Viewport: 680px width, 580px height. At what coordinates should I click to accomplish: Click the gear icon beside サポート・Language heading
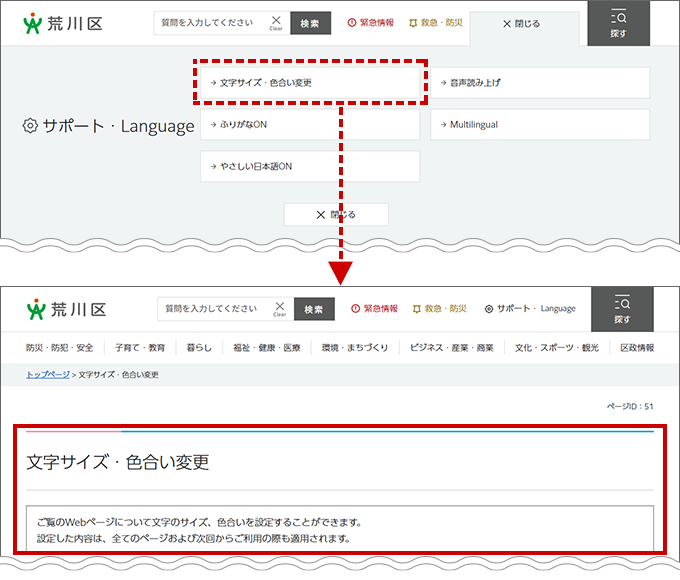point(30,126)
